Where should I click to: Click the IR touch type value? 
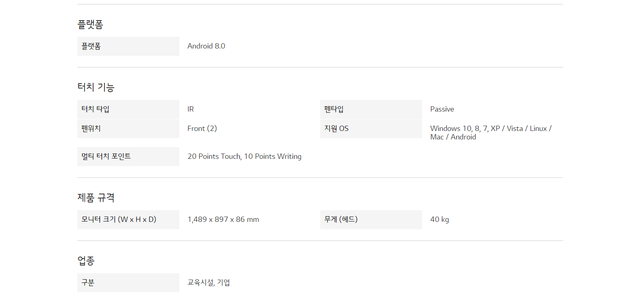click(191, 109)
